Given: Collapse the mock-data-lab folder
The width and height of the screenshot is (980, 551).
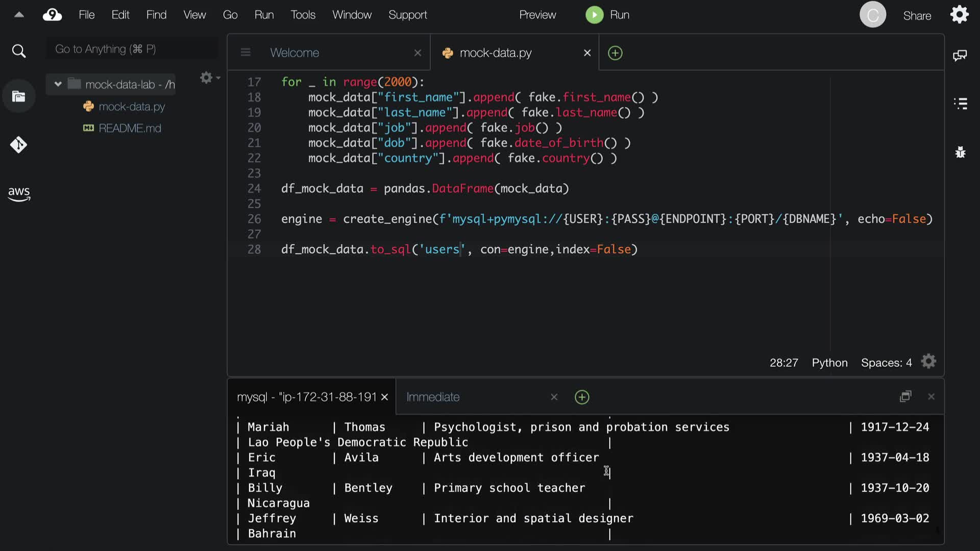Looking at the screenshot, I should click(58, 84).
